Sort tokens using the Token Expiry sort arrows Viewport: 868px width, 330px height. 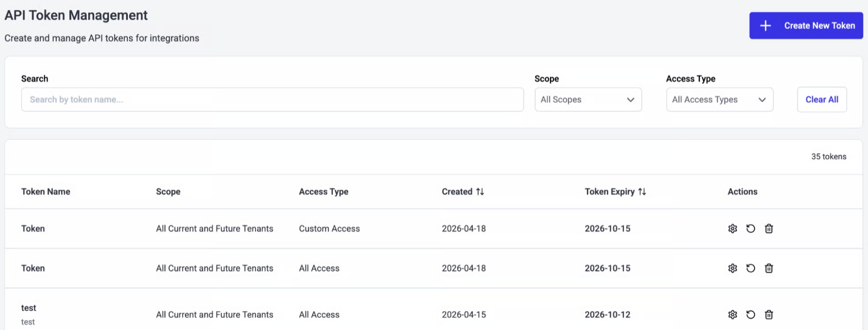click(x=642, y=192)
